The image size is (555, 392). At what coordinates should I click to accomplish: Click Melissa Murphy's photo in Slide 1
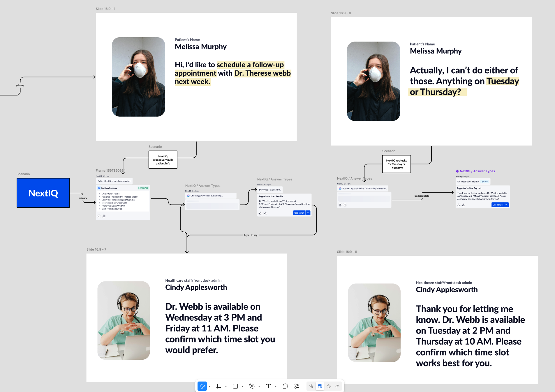(x=138, y=77)
